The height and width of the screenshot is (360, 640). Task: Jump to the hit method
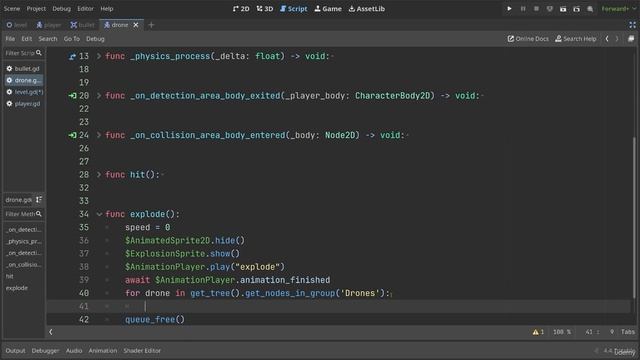pos(24,276)
